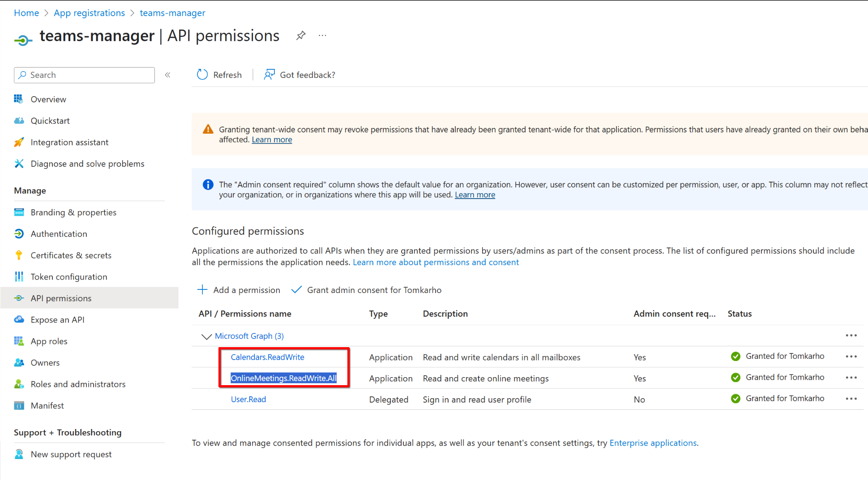Viewport: 868px width, 480px height.
Task: Click the sidebar Search field
Action: pyautogui.click(x=84, y=75)
